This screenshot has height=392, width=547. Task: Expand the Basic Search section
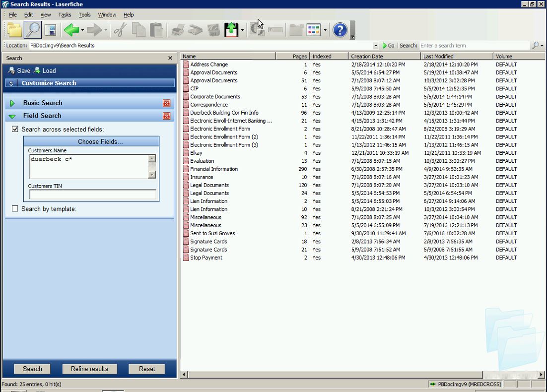coord(12,103)
